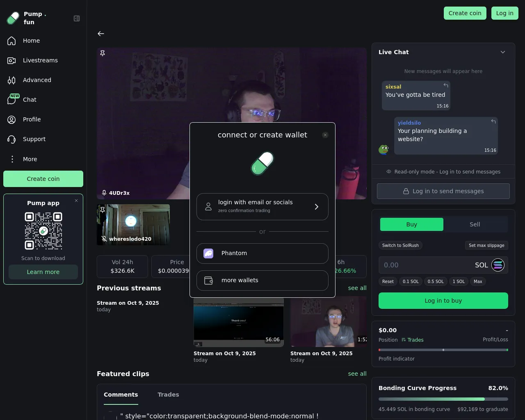Select the Max amount preset
525x420 pixels.
point(478,281)
